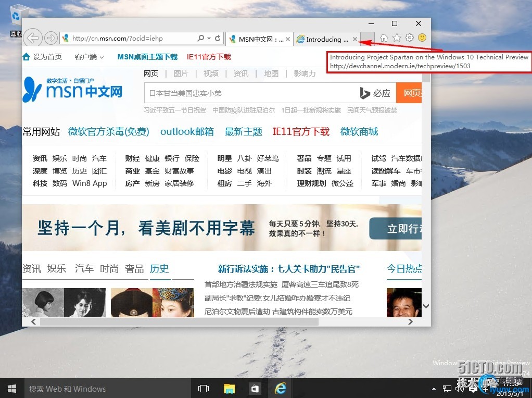532x398 pixels.
Task: Open the Qing dynasty costume photo thumbnail
Action: tap(153, 303)
